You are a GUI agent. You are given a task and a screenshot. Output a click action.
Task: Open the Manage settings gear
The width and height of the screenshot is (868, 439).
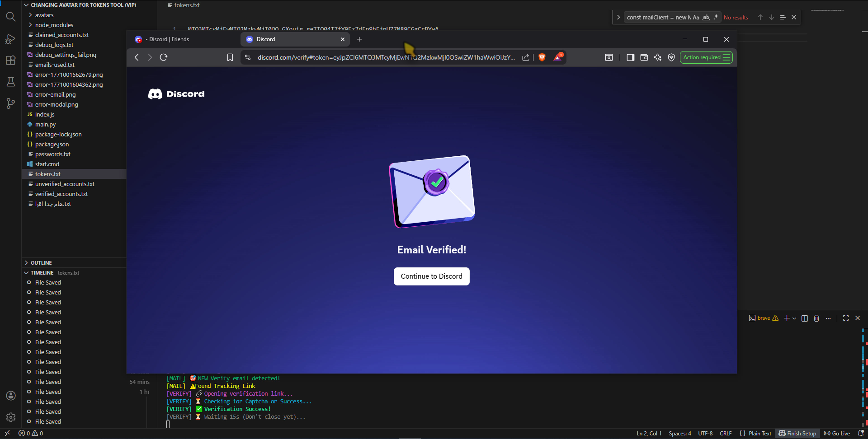point(11,417)
